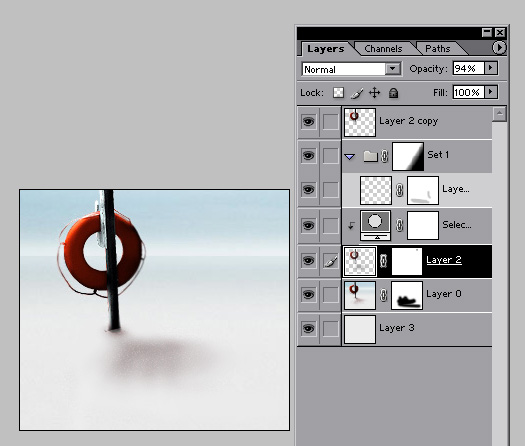Click the Opacity value field showing 94%

(468, 68)
